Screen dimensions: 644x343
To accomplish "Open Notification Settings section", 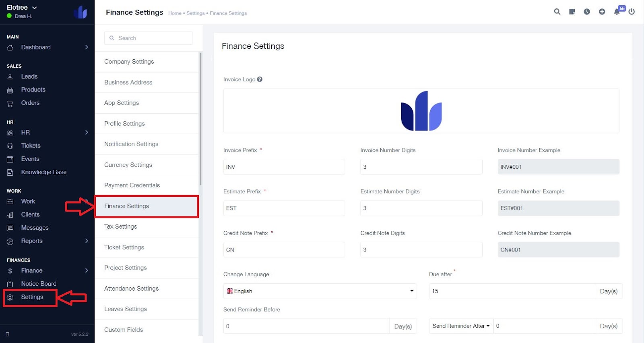I will click(147, 144).
